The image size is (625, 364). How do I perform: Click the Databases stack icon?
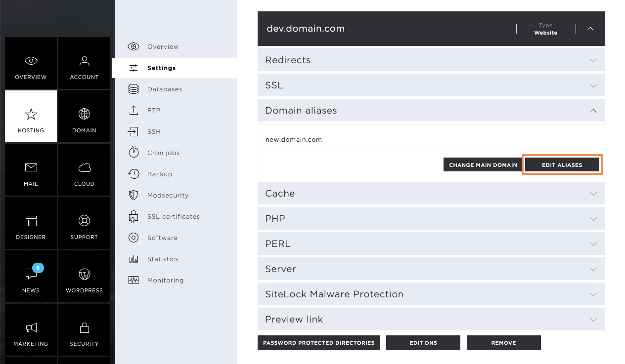(134, 89)
